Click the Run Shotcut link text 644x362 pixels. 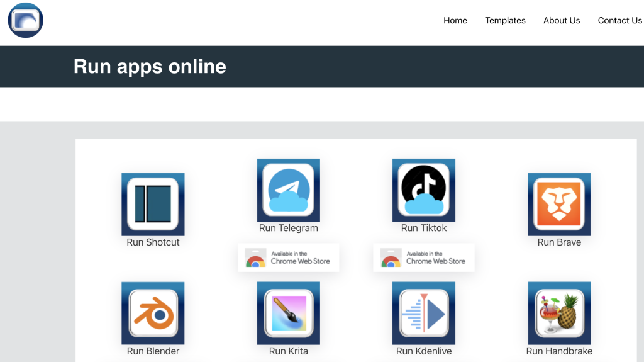(153, 242)
